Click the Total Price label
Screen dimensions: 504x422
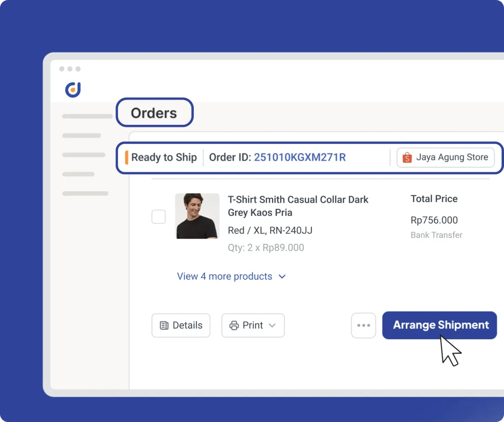click(x=434, y=199)
